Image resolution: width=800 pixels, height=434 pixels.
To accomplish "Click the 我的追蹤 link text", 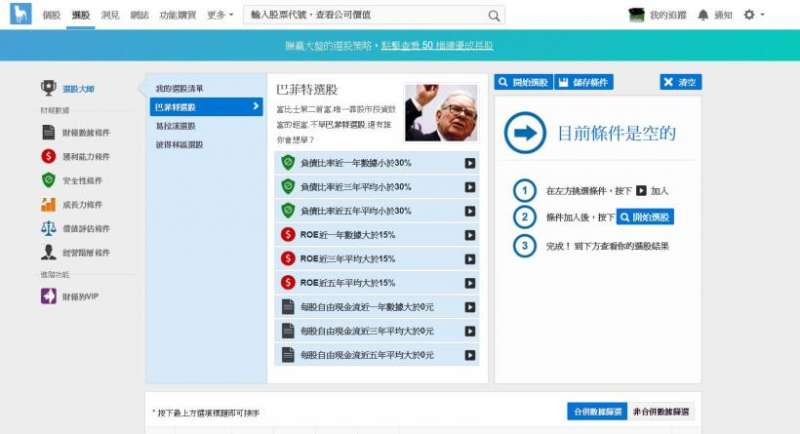I will tap(668, 15).
